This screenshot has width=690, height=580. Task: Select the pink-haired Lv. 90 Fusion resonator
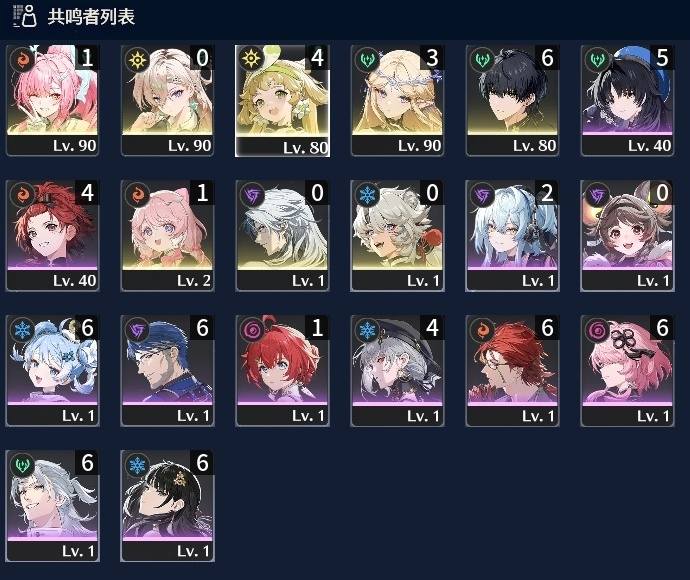pyautogui.click(x=52, y=100)
